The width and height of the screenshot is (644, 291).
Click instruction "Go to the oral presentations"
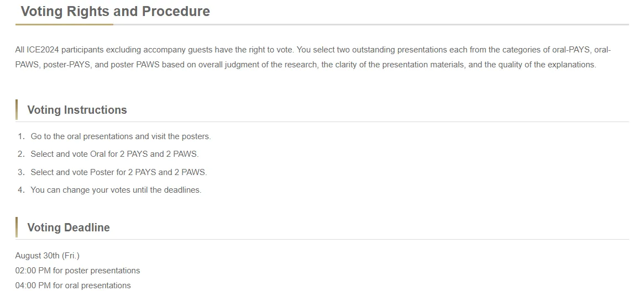[x=121, y=136]
